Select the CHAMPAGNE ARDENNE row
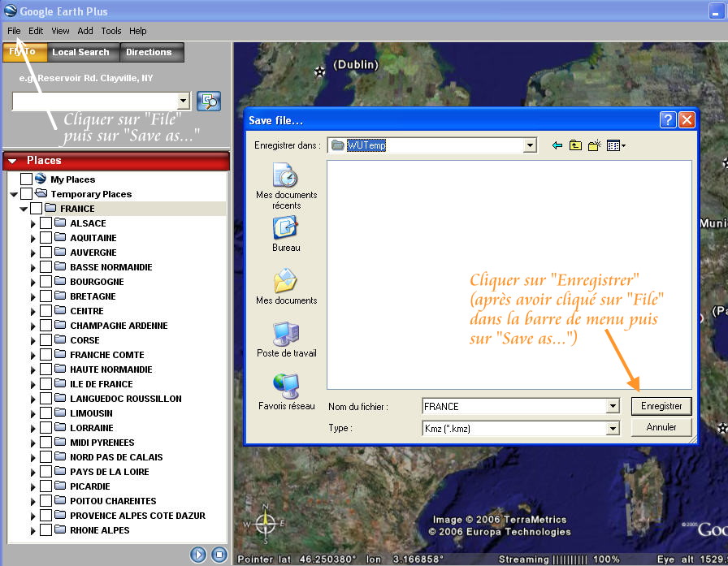 [x=117, y=325]
